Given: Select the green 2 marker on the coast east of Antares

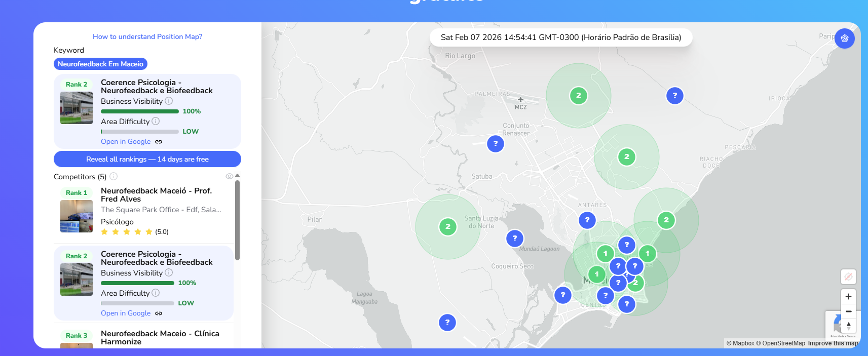Looking at the screenshot, I should [666, 220].
